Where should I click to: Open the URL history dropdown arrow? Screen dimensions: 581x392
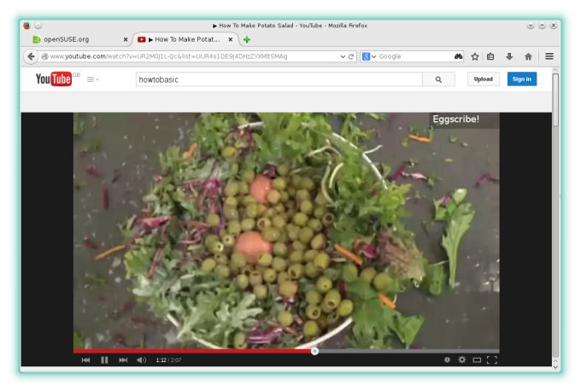click(x=343, y=56)
